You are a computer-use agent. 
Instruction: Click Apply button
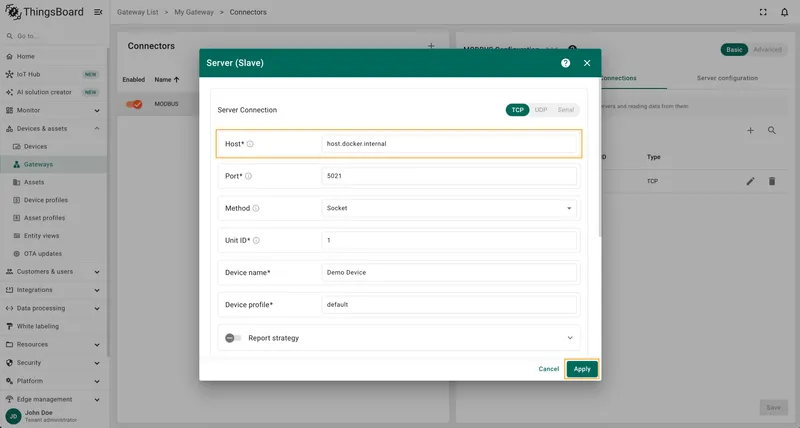pyautogui.click(x=582, y=369)
